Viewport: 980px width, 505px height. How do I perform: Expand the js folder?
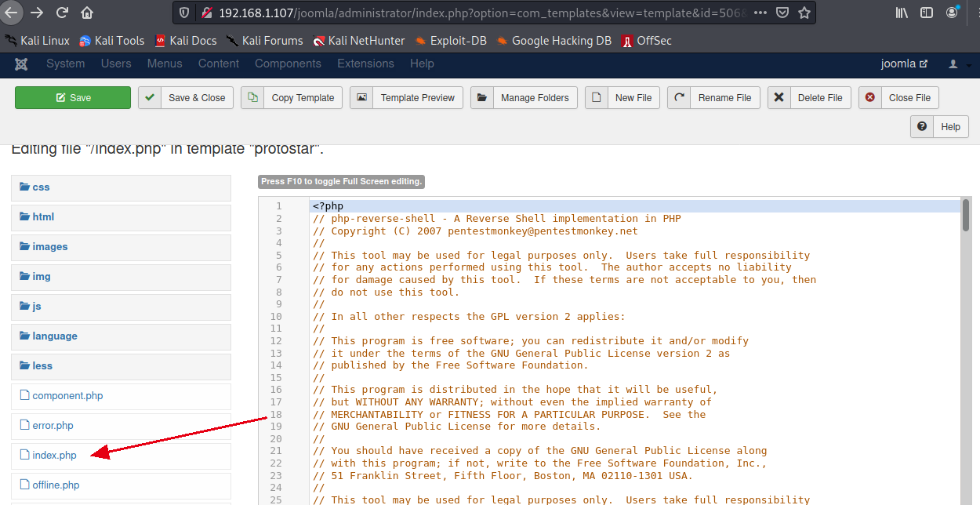pyautogui.click(x=121, y=307)
